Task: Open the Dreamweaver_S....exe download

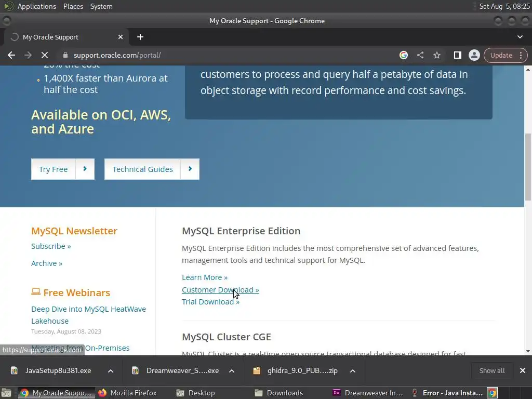Action: (x=182, y=371)
